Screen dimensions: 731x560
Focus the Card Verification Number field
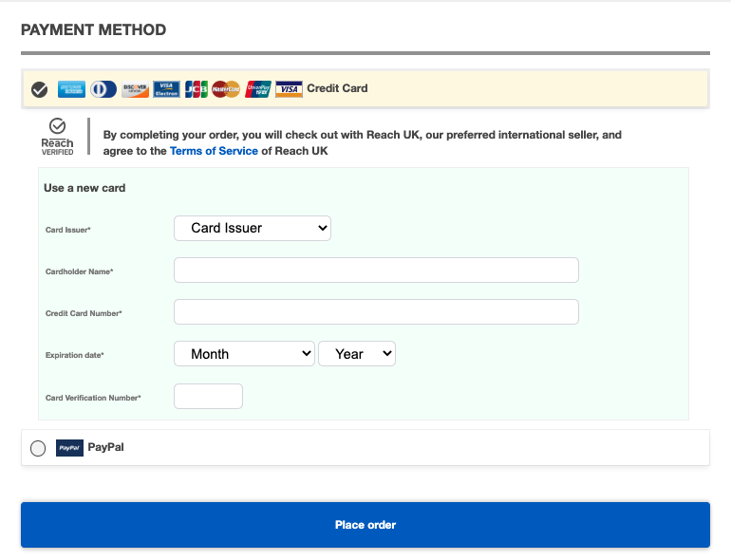pos(208,397)
